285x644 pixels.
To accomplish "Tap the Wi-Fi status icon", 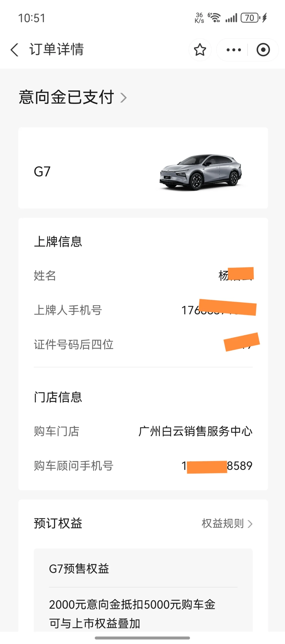I will coord(214,18).
